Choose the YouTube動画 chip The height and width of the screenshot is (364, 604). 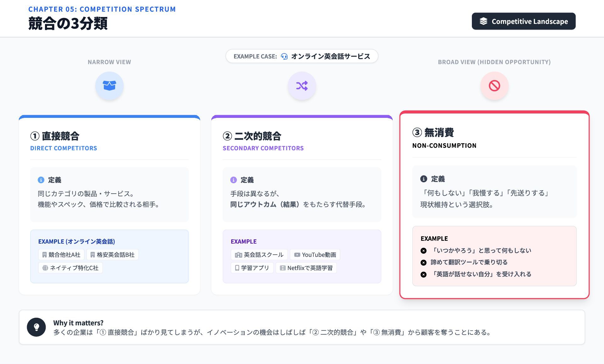click(x=315, y=255)
